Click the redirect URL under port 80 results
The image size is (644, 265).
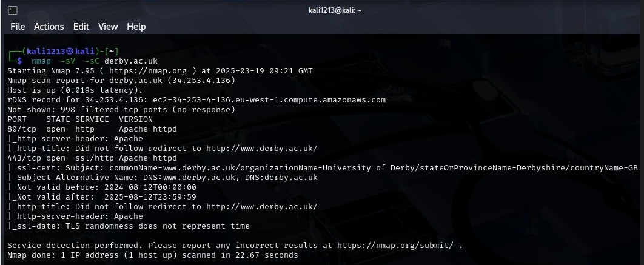269,148
